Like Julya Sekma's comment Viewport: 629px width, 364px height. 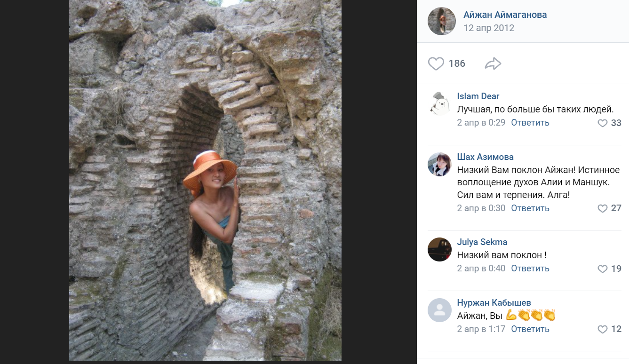coord(603,269)
